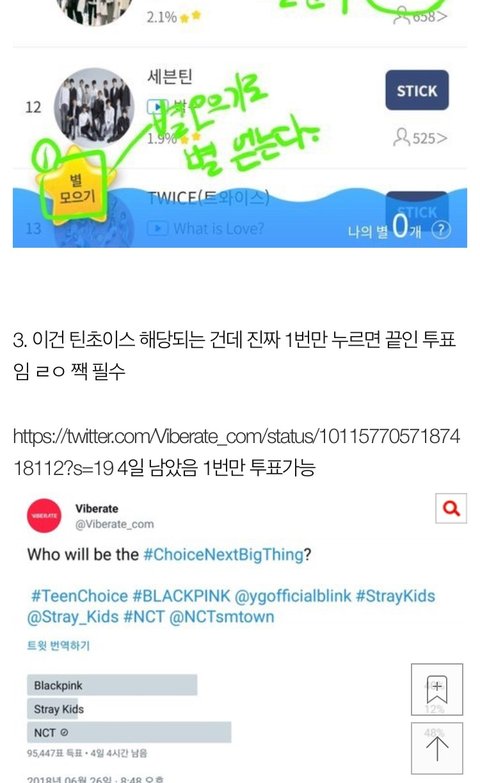
Task: Tap the up arrow icon
Action: (x=437, y=748)
